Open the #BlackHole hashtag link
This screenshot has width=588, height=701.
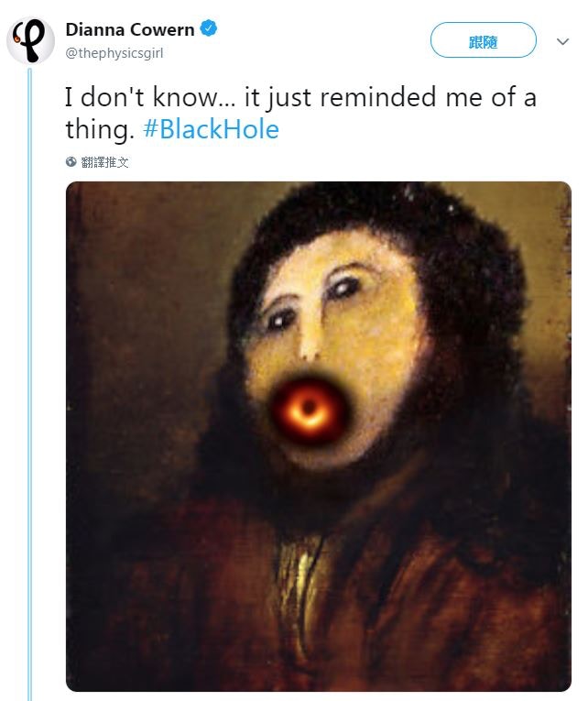(211, 129)
